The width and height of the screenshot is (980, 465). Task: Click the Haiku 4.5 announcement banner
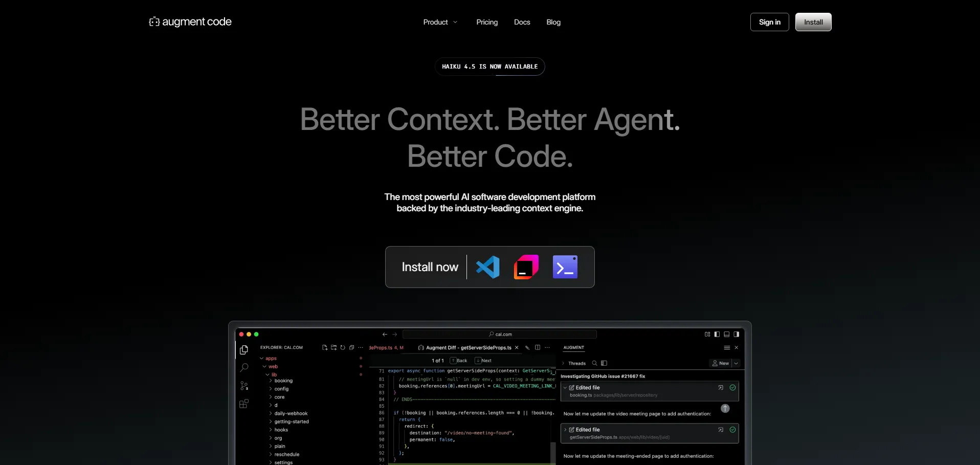point(489,67)
